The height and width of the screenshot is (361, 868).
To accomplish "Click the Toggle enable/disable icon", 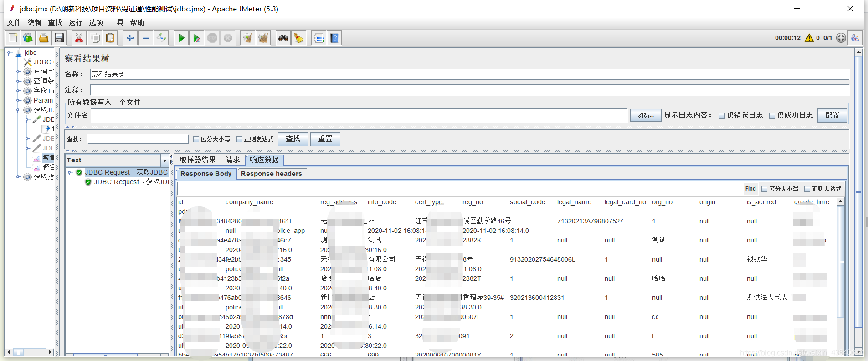I will pos(161,38).
